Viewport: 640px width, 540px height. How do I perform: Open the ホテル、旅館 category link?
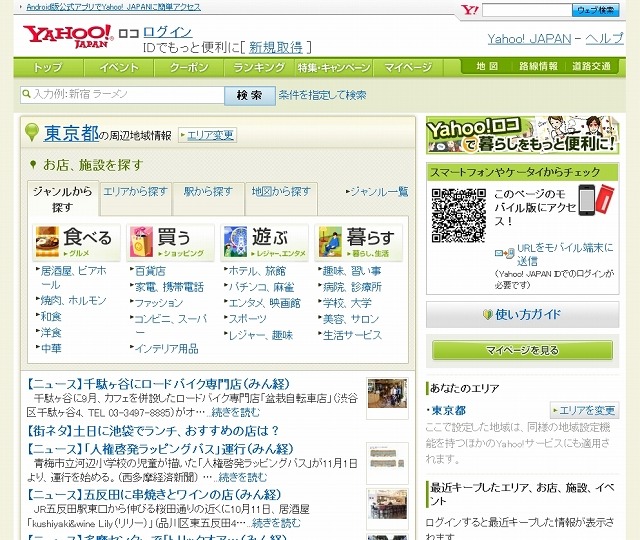[257, 271]
